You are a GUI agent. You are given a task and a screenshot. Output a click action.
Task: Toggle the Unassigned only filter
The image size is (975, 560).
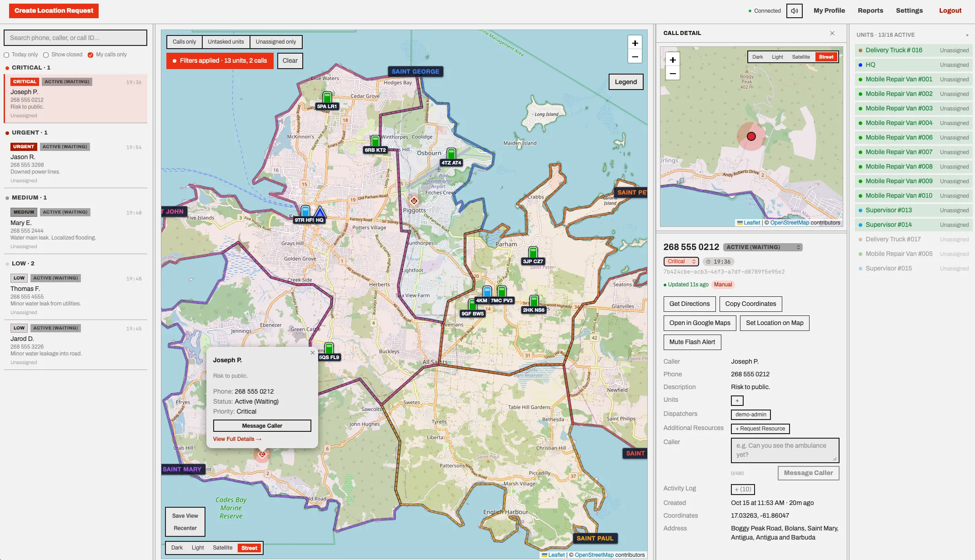(276, 42)
